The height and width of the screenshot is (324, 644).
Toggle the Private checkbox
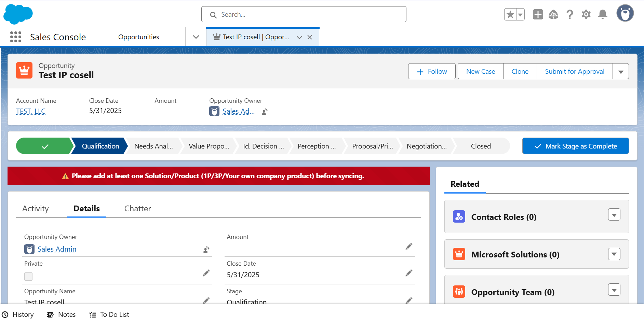click(x=28, y=276)
